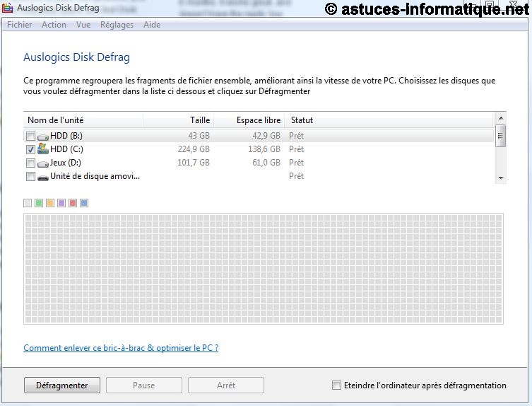
Task: Click the Prêt status of HDD (B:)
Action: pyautogui.click(x=296, y=136)
